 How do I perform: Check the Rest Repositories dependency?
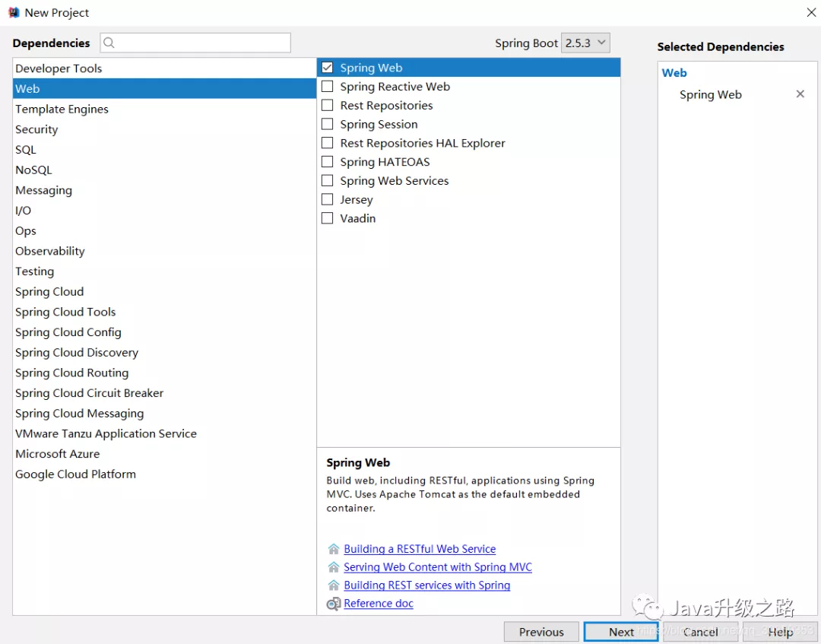pyautogui.click(x=327, y=105)
